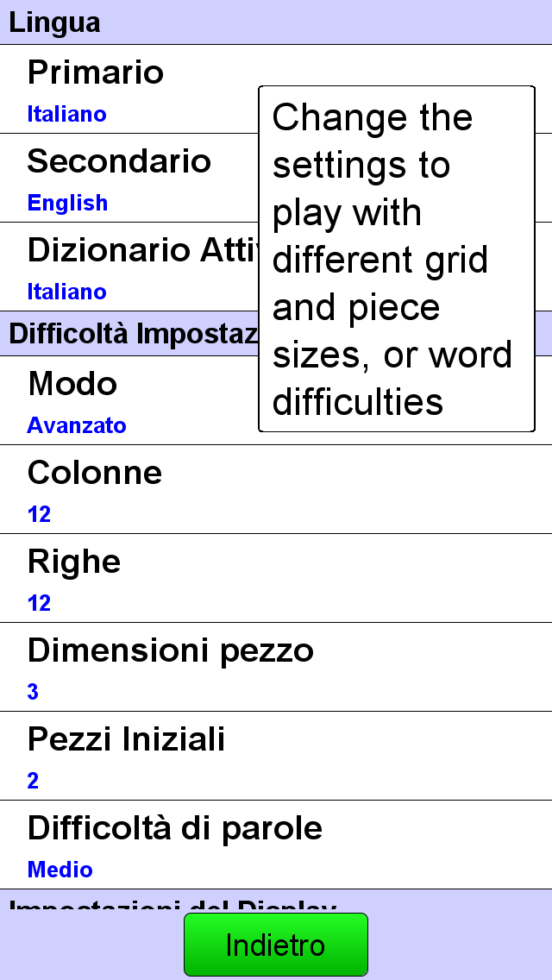Click the blue 3 under Dimensioni pezzo

[33, 692]
